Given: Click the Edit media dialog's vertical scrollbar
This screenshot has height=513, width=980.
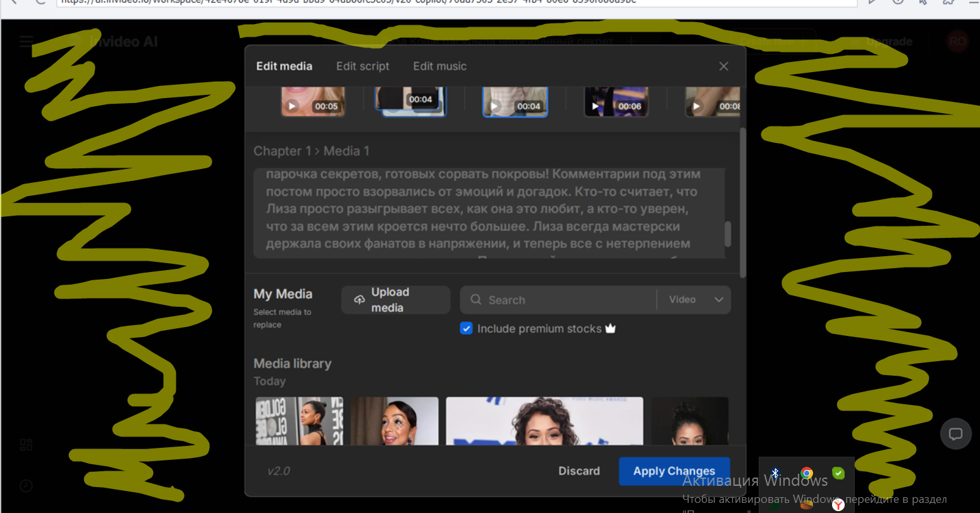Looking at the screenshot, I should coord(743,202).
